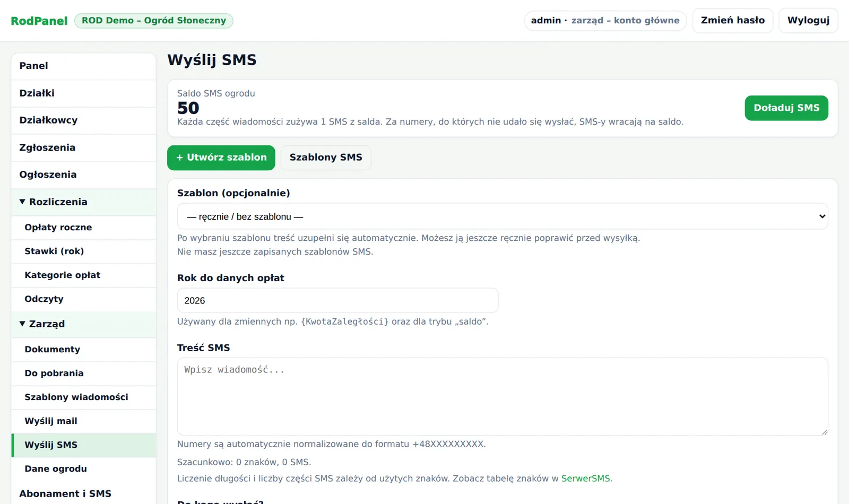Collapse the Rozliczenia section triangle
The width and height of the screenshot is (849, 504).
click(22, 202)
